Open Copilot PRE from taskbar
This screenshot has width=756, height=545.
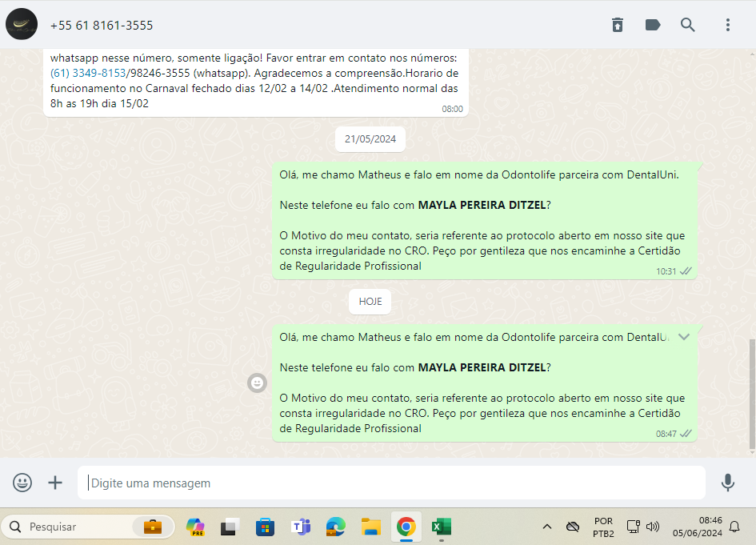[195, 527]
